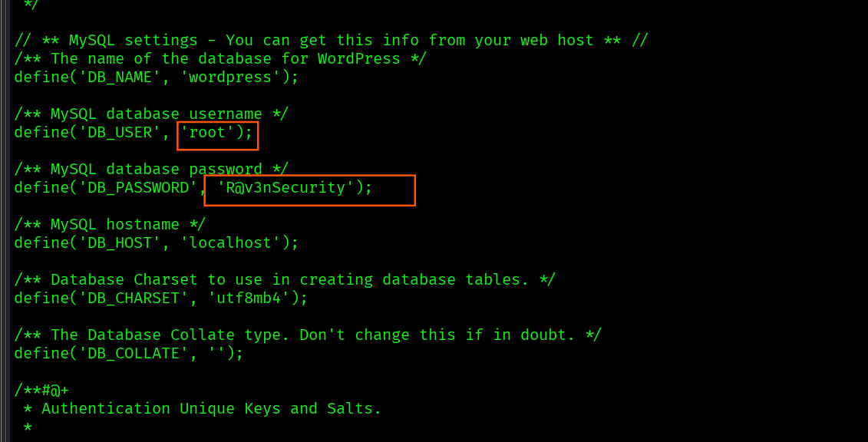The width and height of the screenshot is (868, 442).
Task: Click the 'MySQL database password' comment
Action: 151,170
